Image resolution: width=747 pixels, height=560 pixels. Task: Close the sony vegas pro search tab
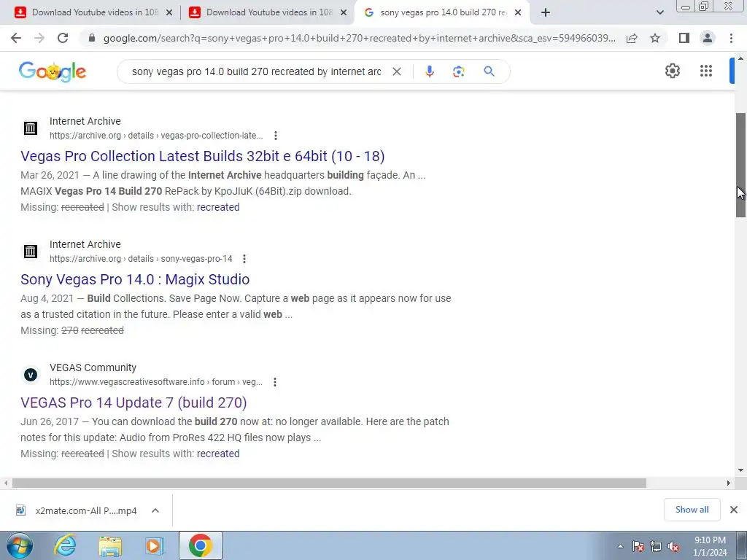click(518, 13)
